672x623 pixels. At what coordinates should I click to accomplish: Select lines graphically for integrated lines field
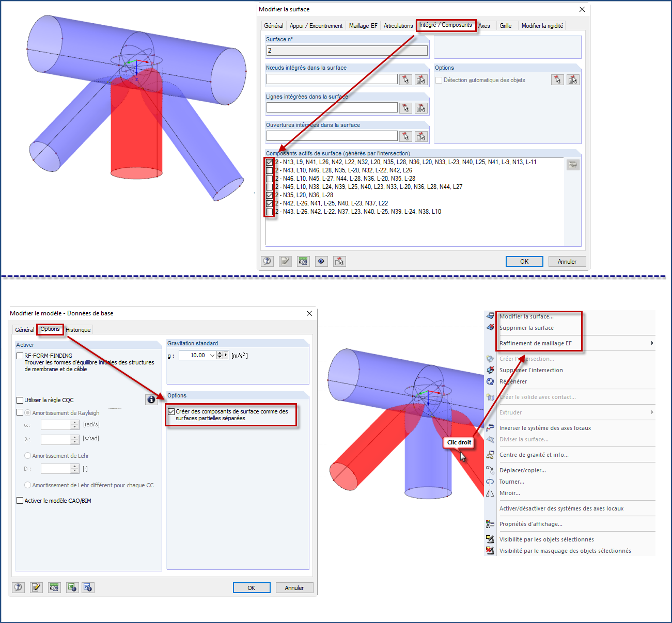[405, 107]
